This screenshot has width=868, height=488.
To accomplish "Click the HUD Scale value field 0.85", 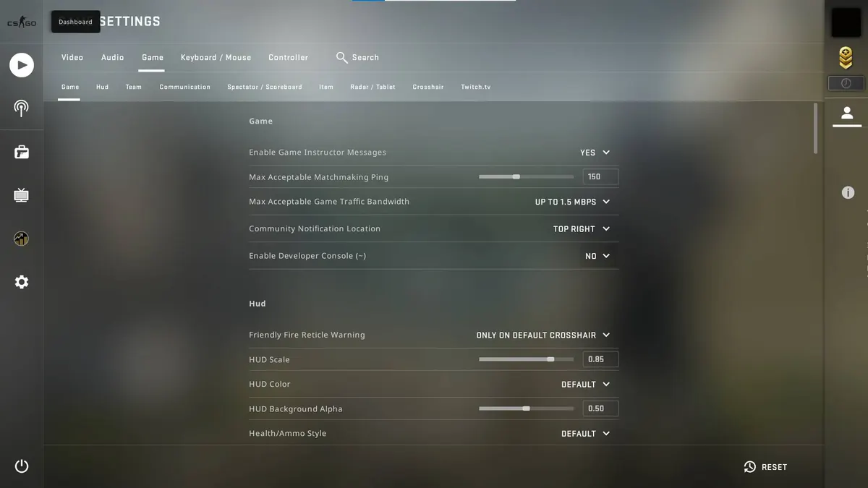I will (600, 359).
